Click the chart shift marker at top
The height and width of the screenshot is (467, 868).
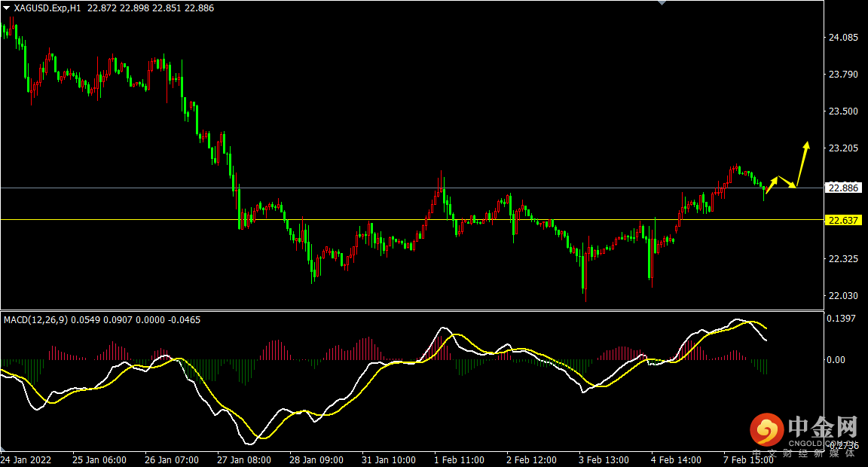pyautogui.click(x=662, y=3)
